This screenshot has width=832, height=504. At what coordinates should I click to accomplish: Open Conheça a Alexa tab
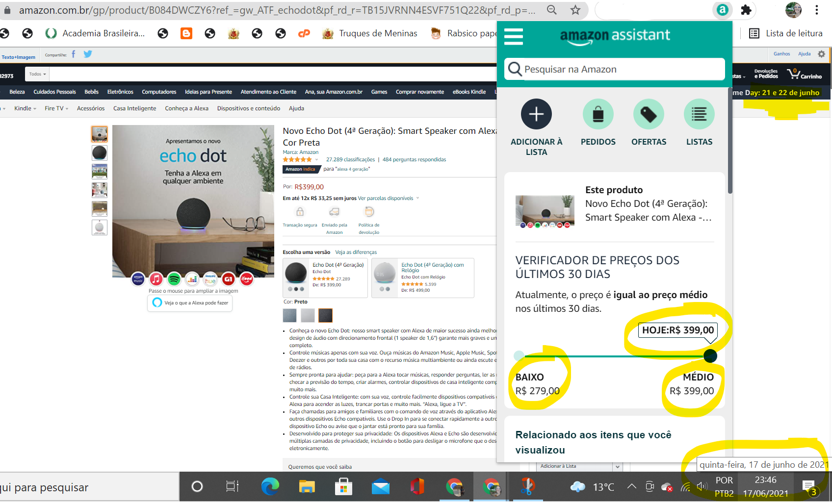tap(186, 108)
